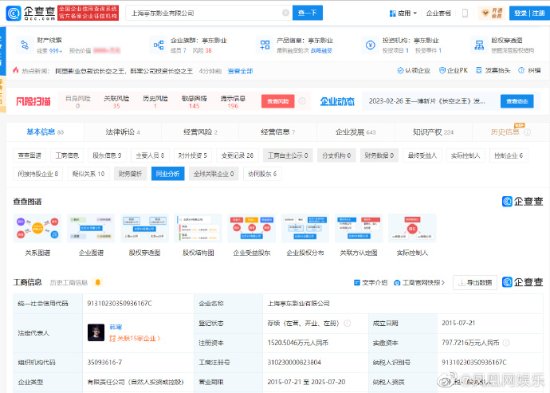Image resolution: width=550 pixels, height=393 pixels.
Task: Click the 登录 | 注册 button
Action: (529, 13)
